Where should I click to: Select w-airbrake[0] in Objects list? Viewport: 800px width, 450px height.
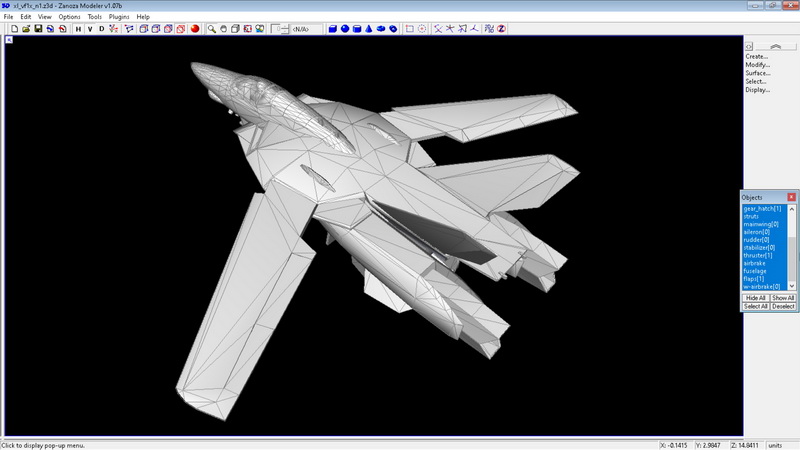765,287
